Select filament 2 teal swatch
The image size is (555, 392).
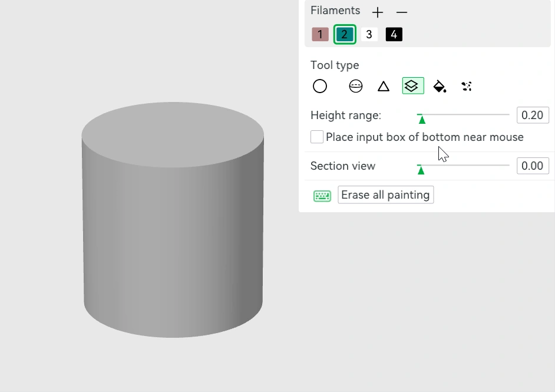click(345, 34)
